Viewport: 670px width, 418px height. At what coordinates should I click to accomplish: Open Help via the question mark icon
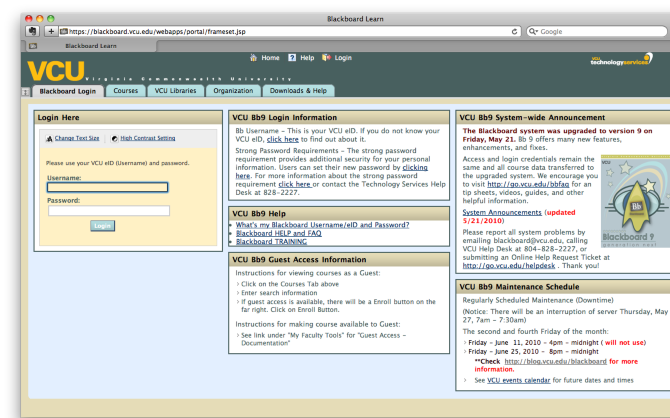click(x=291, y=58)
